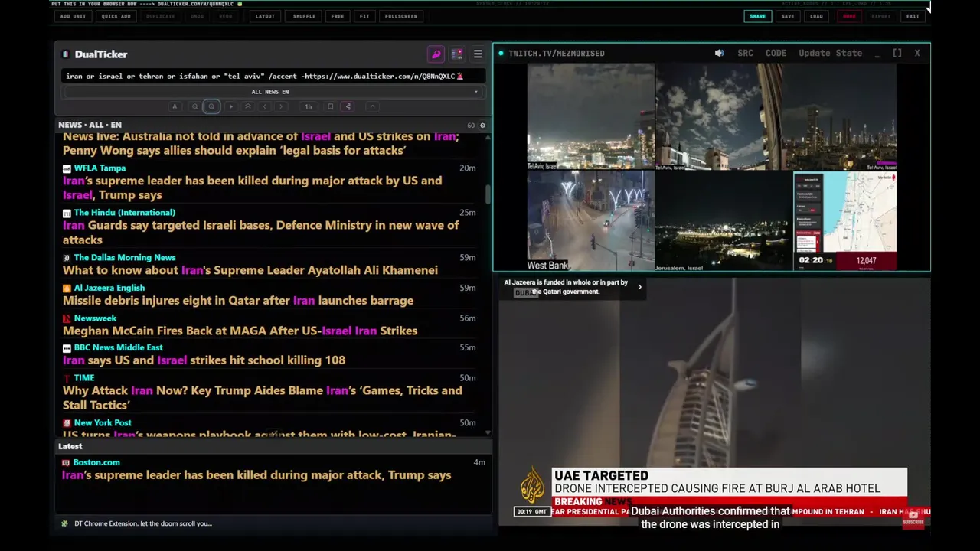Enter FULLSCREEN mode from top bar
980x551 pixels.
pos(400,16)
